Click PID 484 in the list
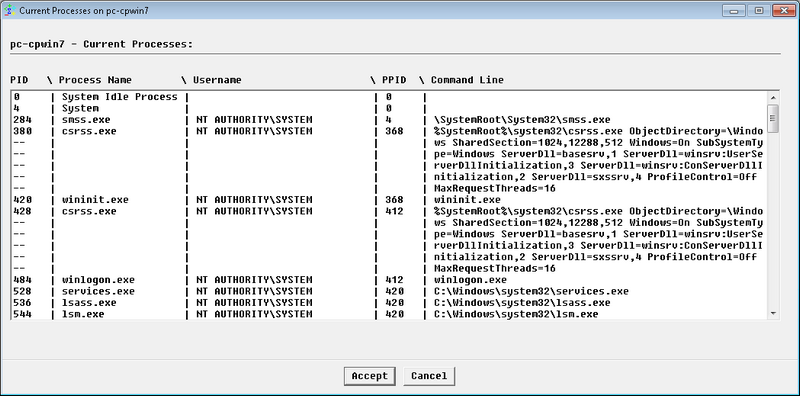Viewport: 800px width, 396px height. tap(22, 280)
